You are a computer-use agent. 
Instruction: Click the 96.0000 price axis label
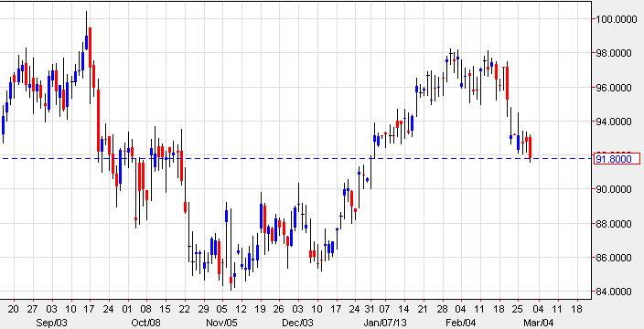click(614, 88)
